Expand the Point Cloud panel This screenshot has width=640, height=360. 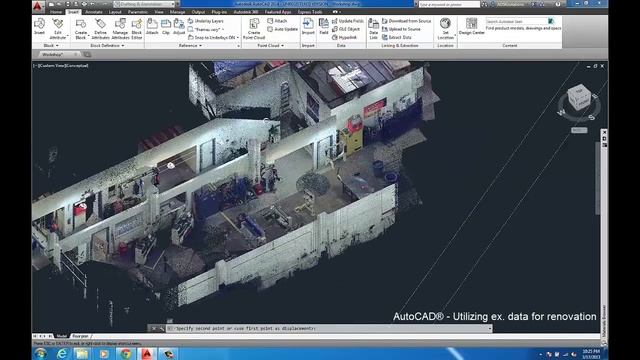tap(271, 46)
